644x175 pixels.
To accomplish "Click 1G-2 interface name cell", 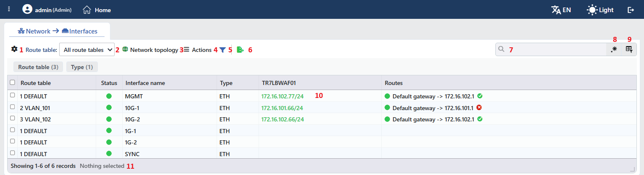I will click(170, 142).
